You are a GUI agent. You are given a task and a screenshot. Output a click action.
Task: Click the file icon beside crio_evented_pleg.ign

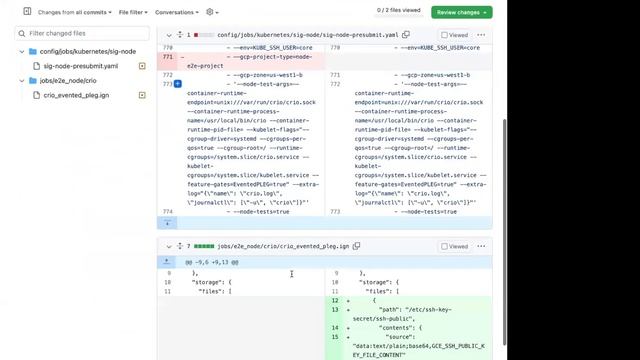tap(36, 95)
